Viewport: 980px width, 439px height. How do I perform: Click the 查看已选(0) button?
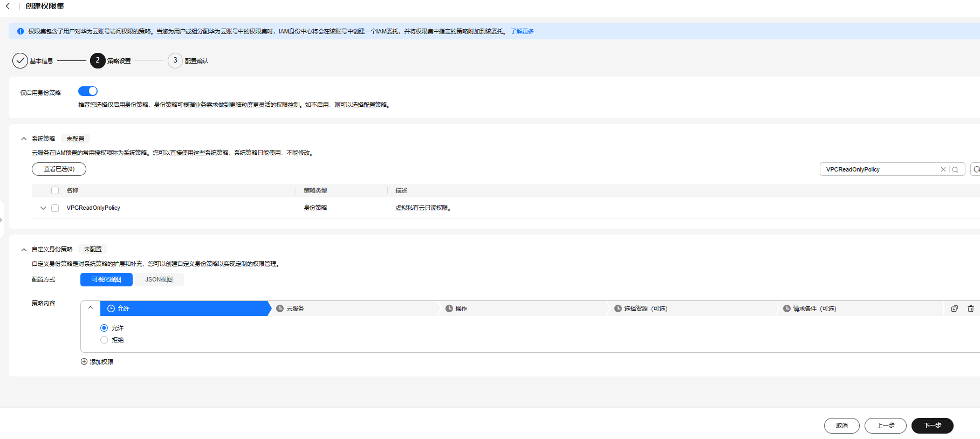[x=59, y=169]
